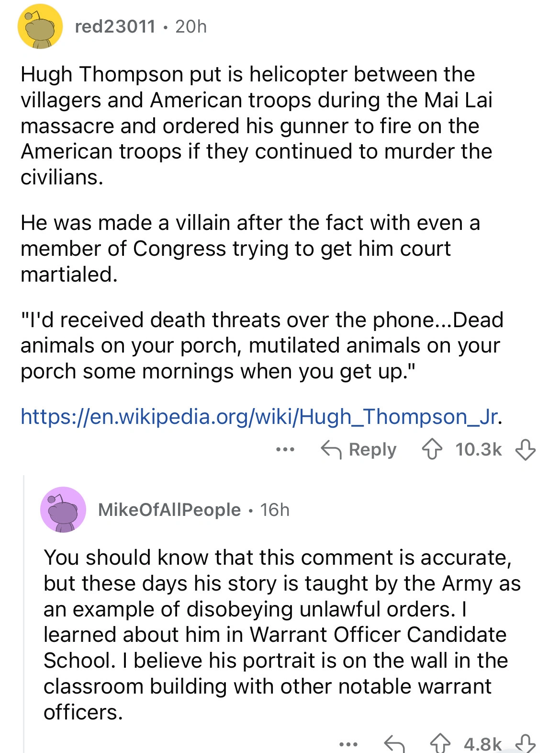The image size is (560, 753).
Task: Tap the Hugh Thompson helicopter comment text
Action: pos(256,125)
